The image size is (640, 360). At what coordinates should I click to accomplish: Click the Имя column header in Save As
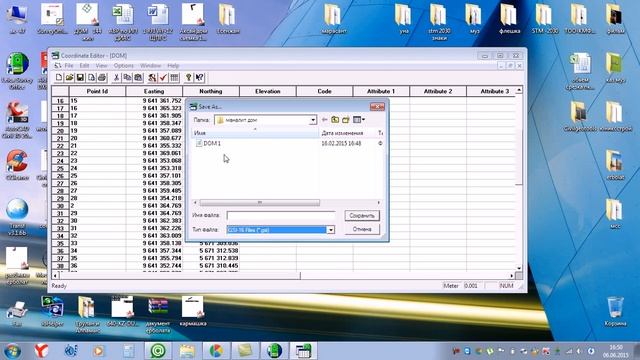[x=255, y=133]
